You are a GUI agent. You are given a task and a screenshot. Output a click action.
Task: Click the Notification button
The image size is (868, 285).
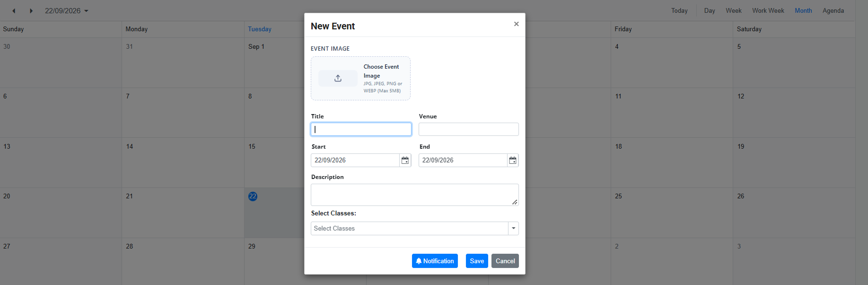pos(435,261)
